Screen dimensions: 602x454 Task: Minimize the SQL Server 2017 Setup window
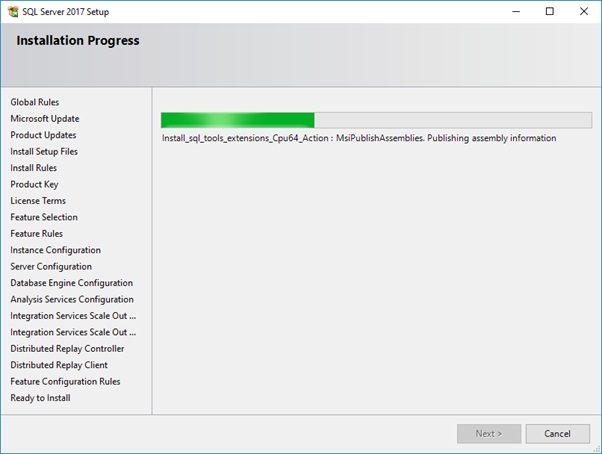[x=516, y=12]
